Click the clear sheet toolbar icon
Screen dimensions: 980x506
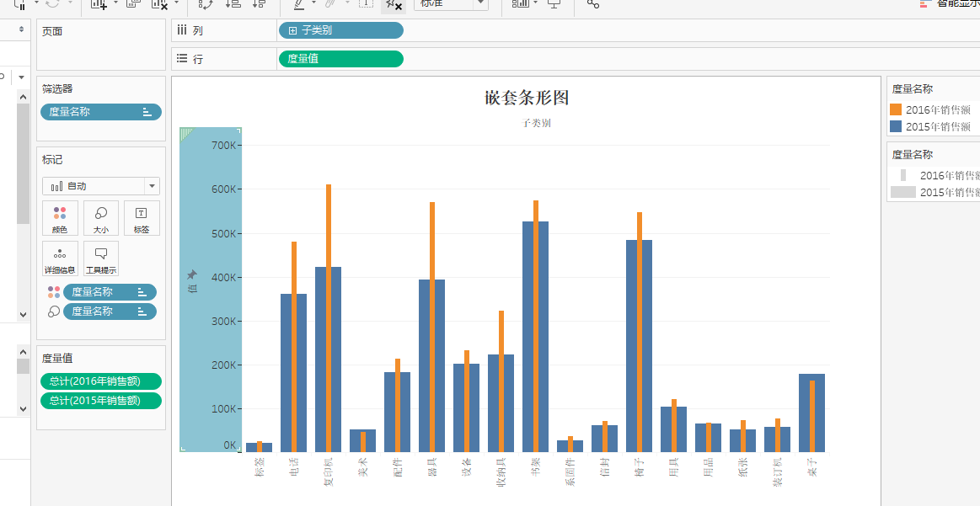pyautogui.click(x=159, y=3)
